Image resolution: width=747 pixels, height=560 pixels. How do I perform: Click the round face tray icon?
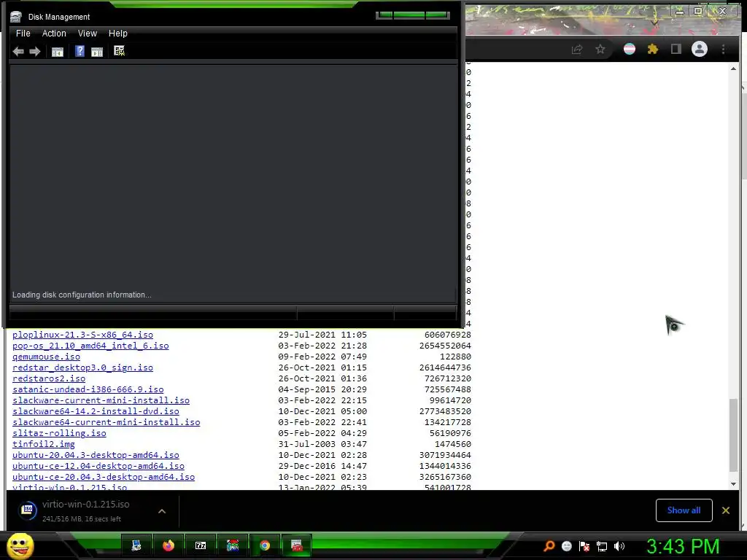566,546
